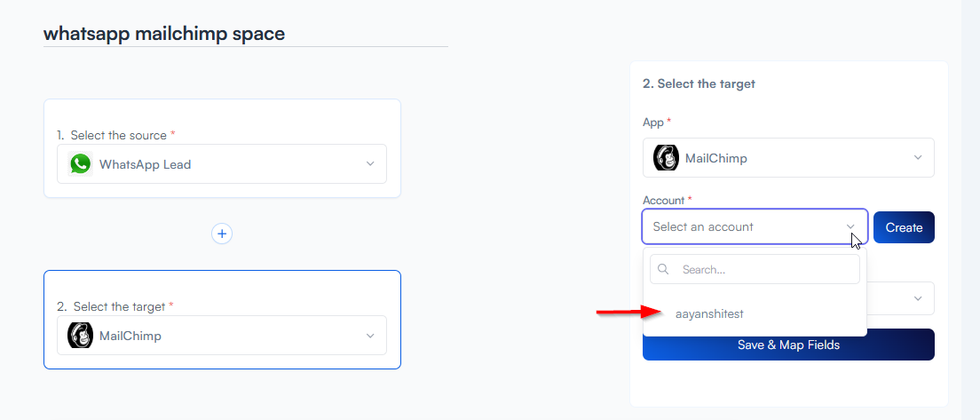Select the aayanshitest account option
Screen dimensions: 980x420
point(709,313)
